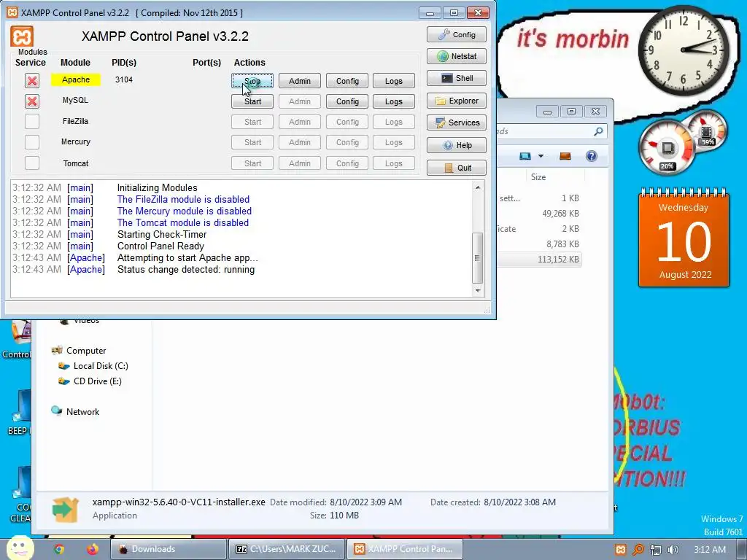Image resolution: width=747 pixels, height=560 pixels.
Task: Toggle the MySQL service checkbox
Action: pos(32,101)
